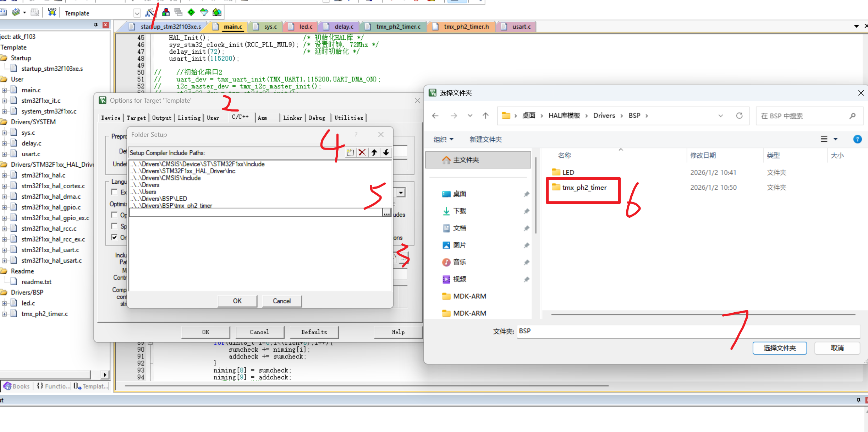
Task: Click the green diamond Pack Installer icon
Action: 191,13
